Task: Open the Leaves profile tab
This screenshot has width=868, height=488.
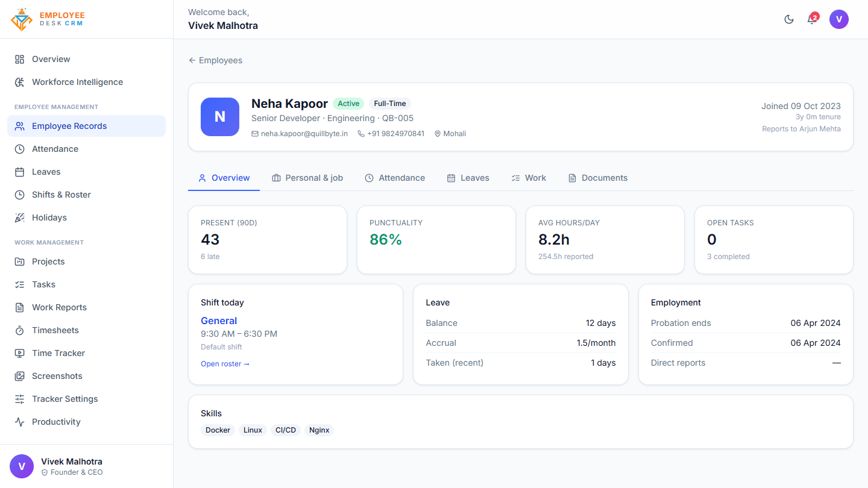Action: [468, 178]
